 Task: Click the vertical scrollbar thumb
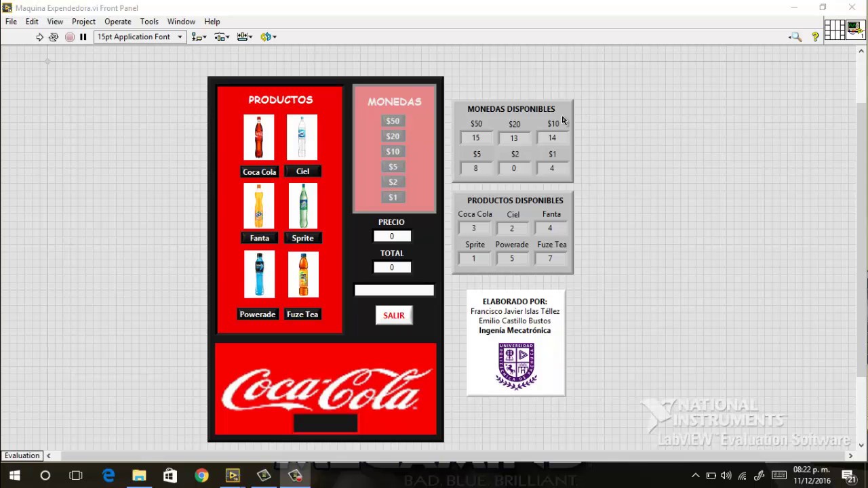pos(862,239)
